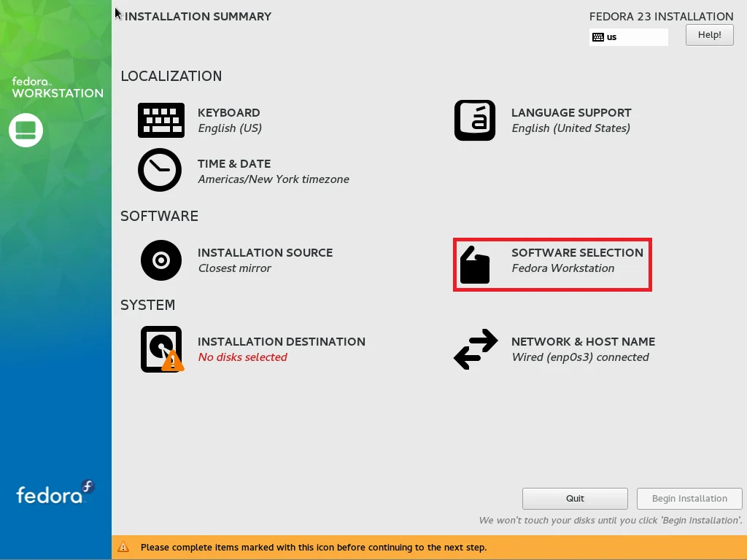Open the Keyboard layout icon

pyautogui.click(x=161, y=120)
